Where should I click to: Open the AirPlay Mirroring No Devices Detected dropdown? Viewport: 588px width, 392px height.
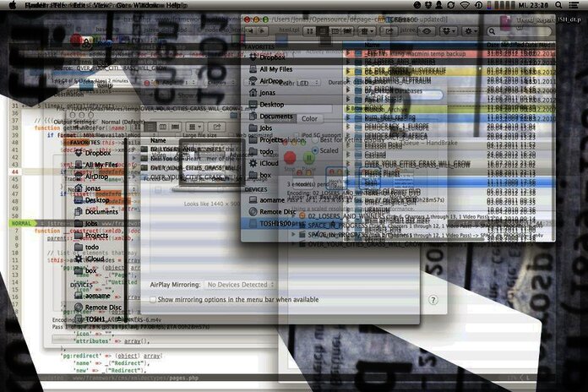[240, 285]
